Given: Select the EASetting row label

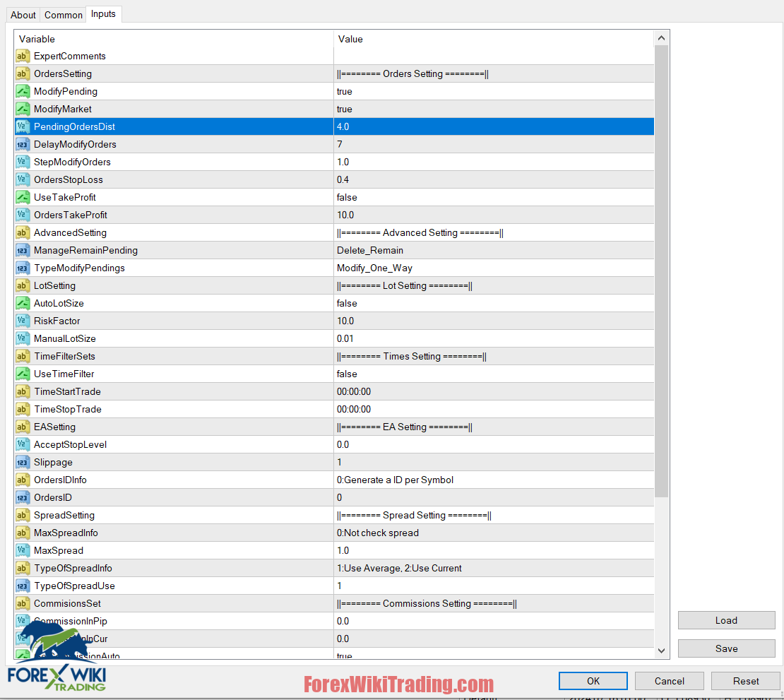Looking at the screenshot, I should pyautogui.click(x=54, y=427).
